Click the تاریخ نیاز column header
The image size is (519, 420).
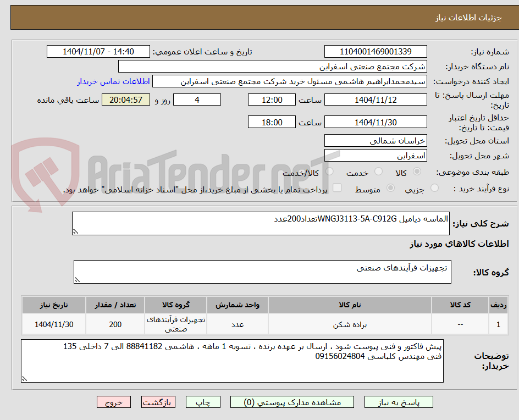pyautogui.click(x=54, y=305)
